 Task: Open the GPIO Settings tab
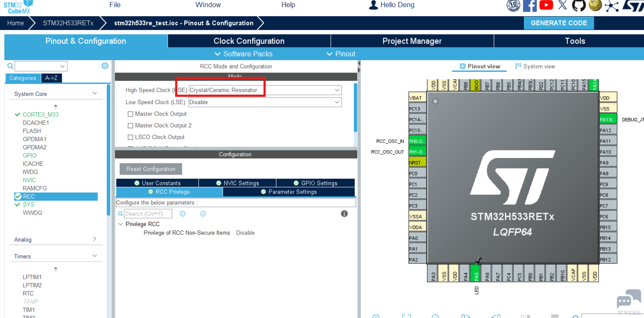point(315,183)
